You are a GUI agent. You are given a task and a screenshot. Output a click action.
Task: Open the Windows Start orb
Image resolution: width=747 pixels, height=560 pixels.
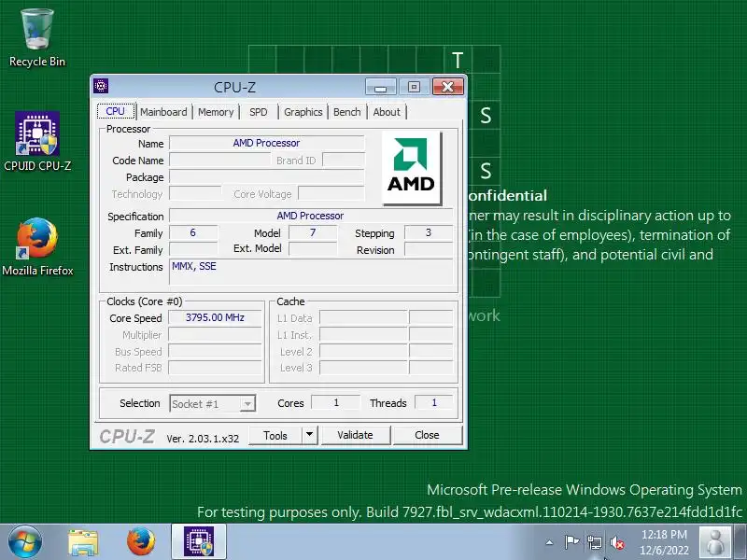tap(25, 541)
